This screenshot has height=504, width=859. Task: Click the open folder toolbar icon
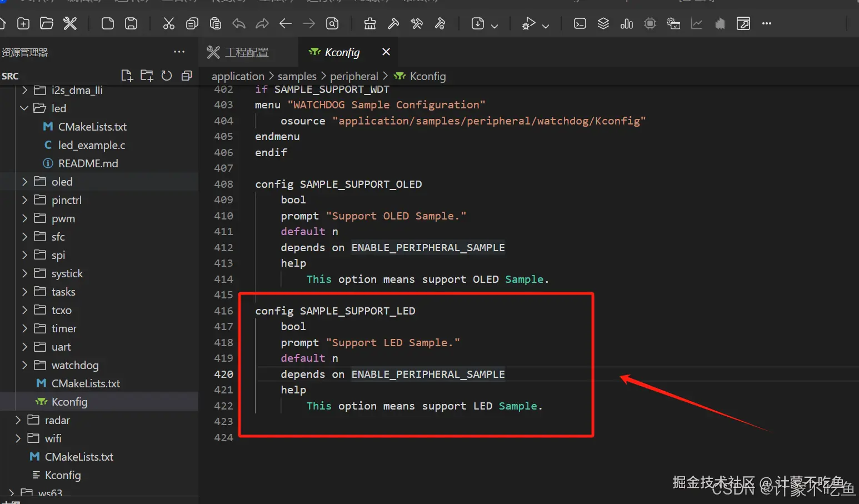pos(47,23)
